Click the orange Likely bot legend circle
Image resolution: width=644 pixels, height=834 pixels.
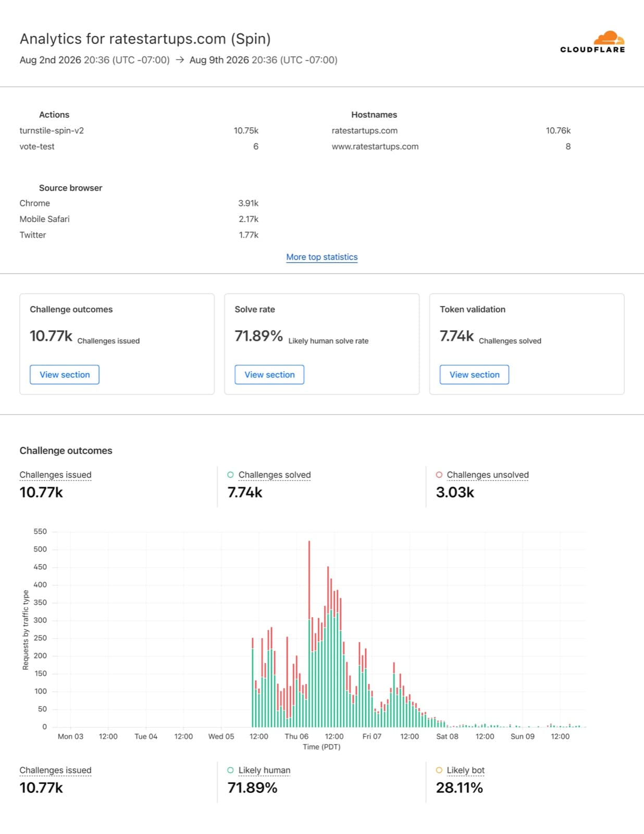tap(439, 770)
